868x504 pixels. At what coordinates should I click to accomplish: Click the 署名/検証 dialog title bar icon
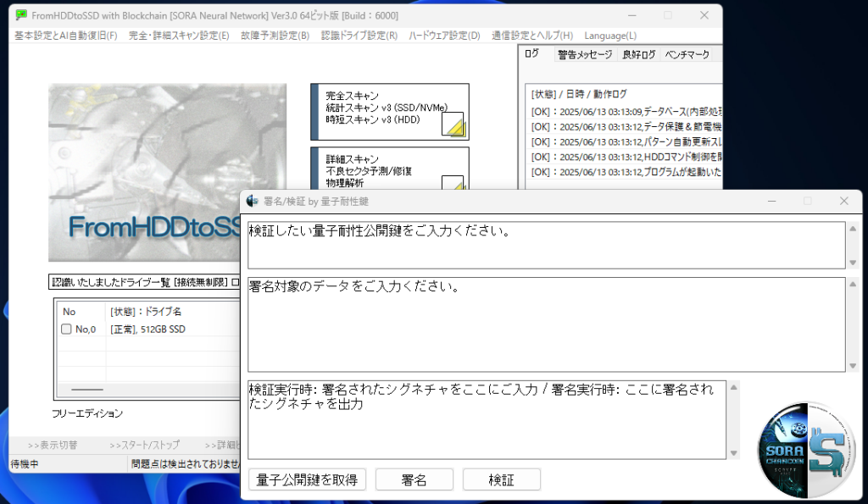(x=253, y=201)
